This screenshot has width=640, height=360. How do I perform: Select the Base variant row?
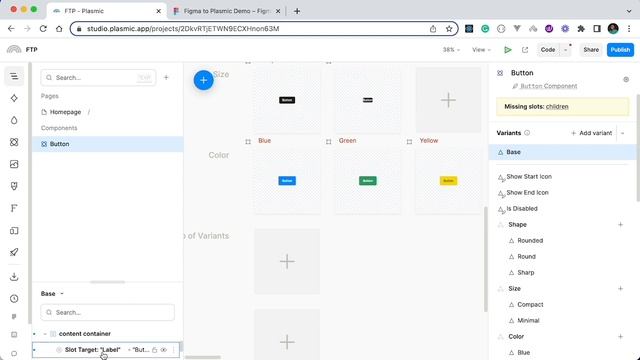coord(562,152)
